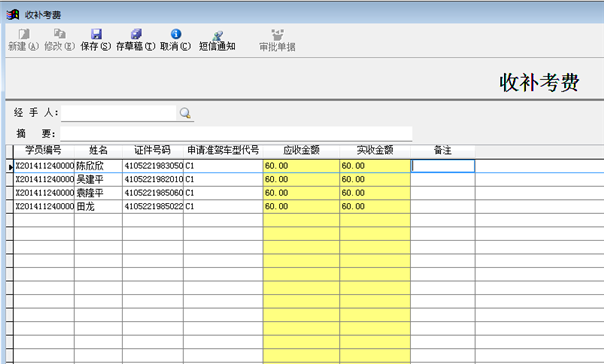Click student number cell in 吴建平 row
This screenshot has width=604, height=364.
pyautogui.click(x=44, y=179)
